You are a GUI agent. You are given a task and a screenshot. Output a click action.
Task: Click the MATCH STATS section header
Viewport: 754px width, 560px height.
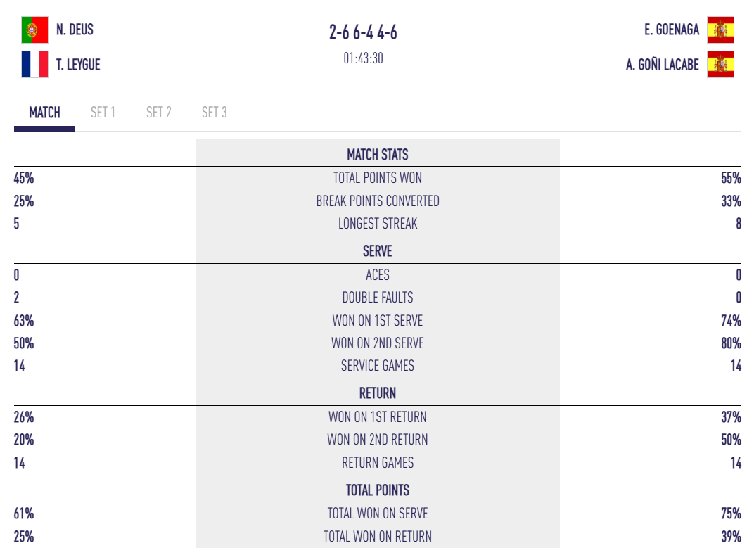(x=377, y=155)
